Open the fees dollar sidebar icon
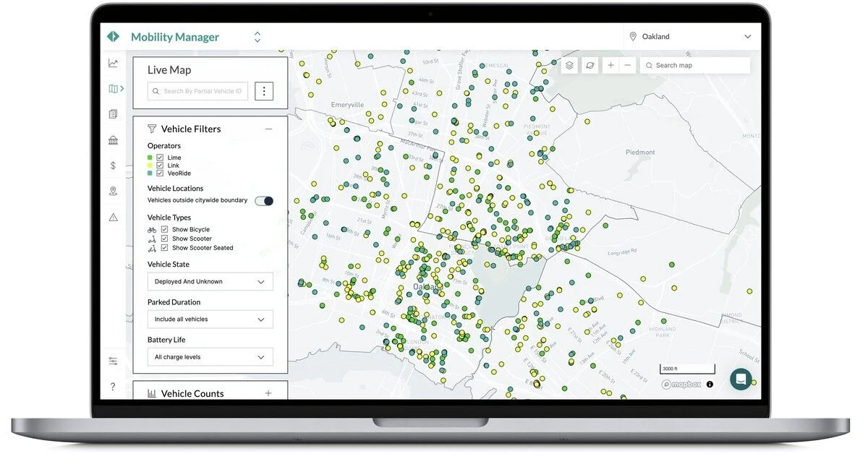Image resolution: width=868 pixels, height=459 pixels. pyautogui.click(x=114, y=166)
